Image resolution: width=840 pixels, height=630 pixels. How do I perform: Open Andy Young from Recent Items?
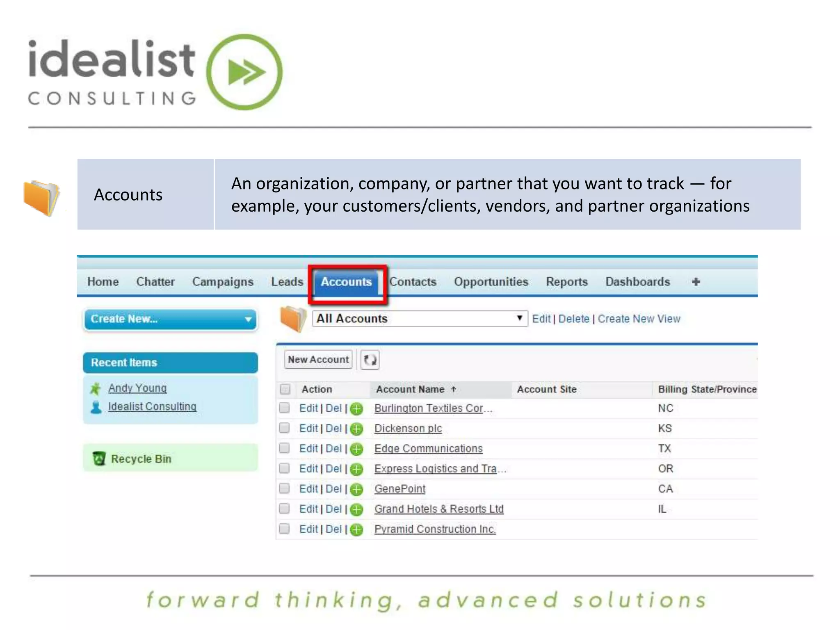click(x=137, y=388)
